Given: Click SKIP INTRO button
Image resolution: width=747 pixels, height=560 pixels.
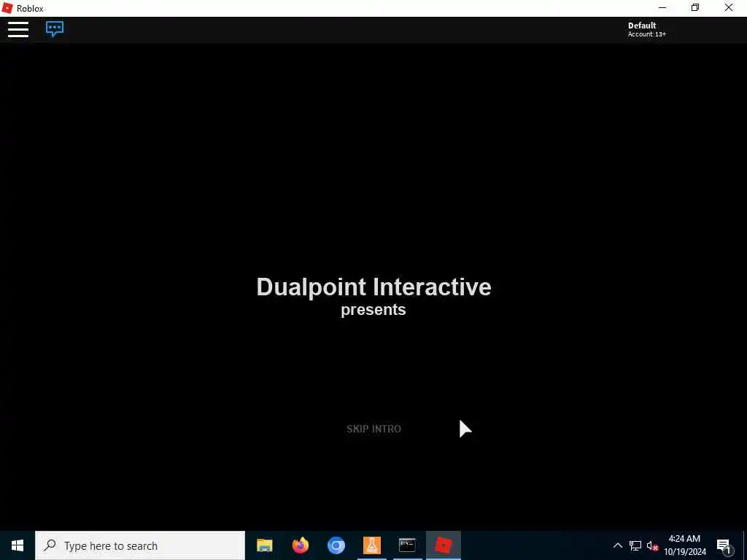Looking at the screenshot, I should pyautogui.click(x=373, y=429).
